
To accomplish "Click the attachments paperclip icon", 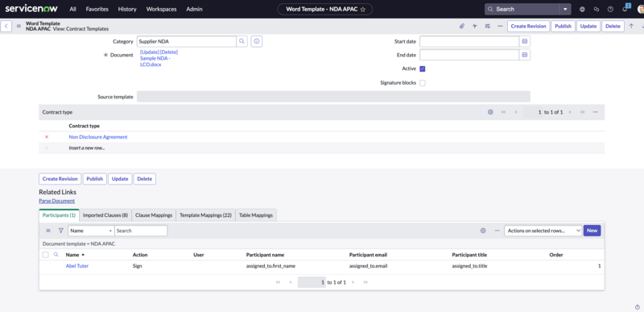I will 461,26.
